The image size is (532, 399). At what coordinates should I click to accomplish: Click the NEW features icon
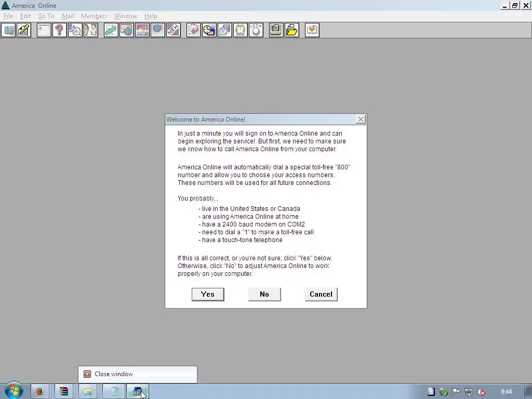tap(174, 30)
